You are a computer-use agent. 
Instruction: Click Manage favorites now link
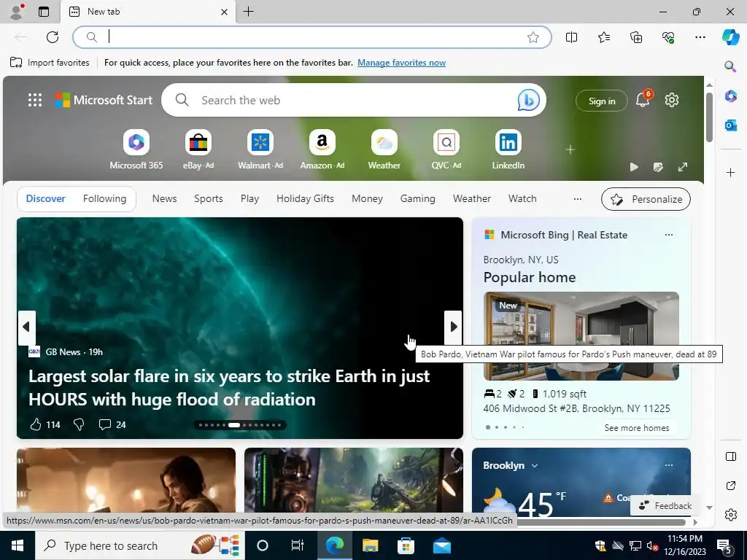(x=402, y=63)
